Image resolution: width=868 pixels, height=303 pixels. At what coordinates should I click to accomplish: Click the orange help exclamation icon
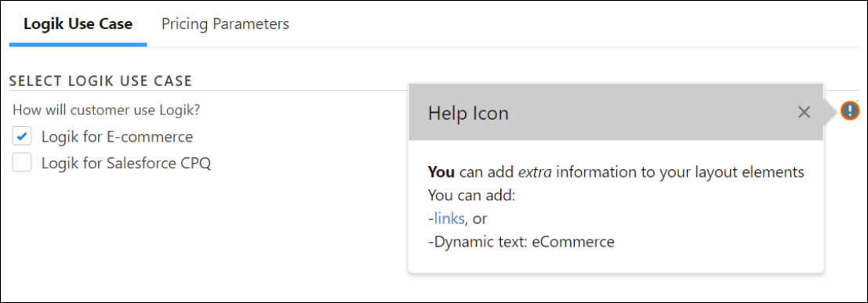coord(850,110)
